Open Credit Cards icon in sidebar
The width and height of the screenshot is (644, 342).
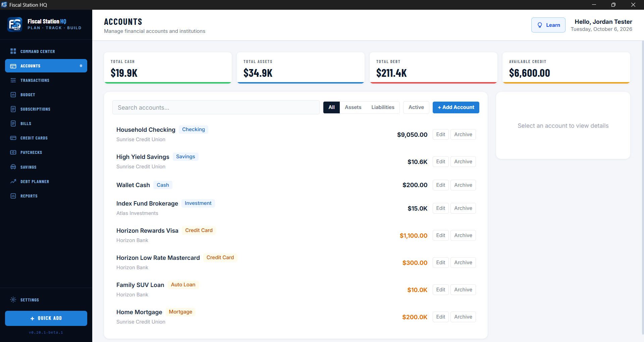pyautogui.click(x=13, y=138)
